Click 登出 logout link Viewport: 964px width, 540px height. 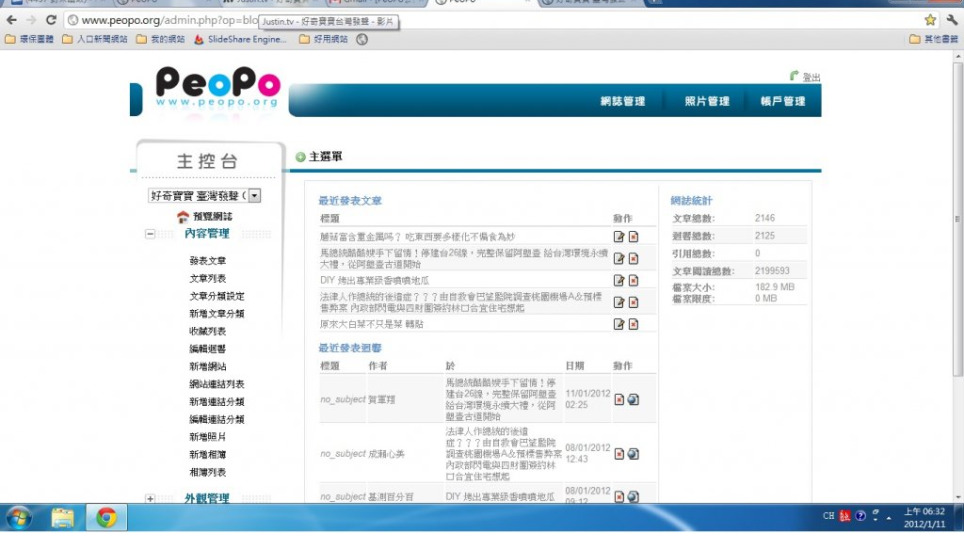(811, 77)
